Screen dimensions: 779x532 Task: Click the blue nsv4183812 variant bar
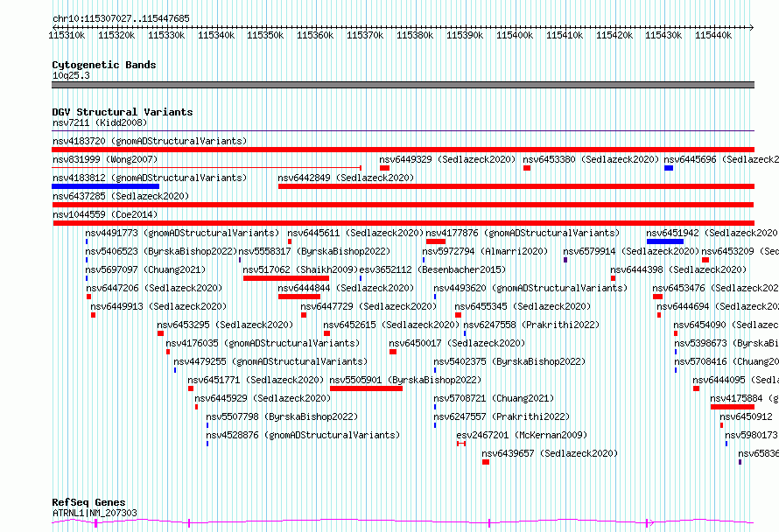105,186
